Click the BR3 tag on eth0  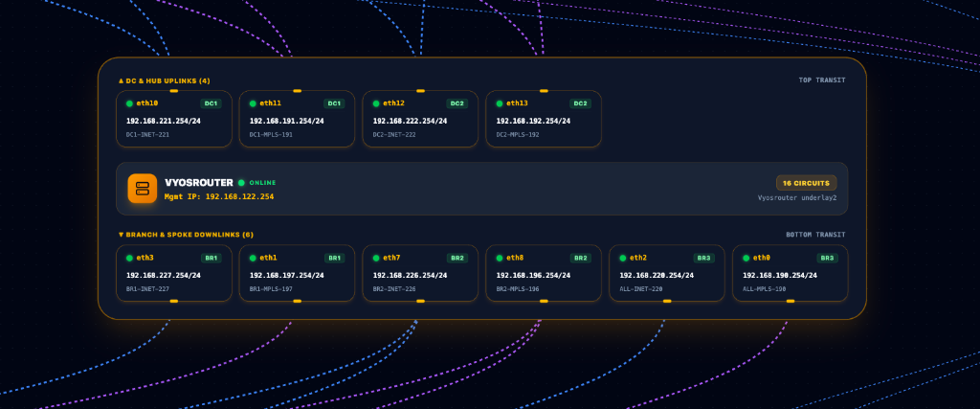827,258
